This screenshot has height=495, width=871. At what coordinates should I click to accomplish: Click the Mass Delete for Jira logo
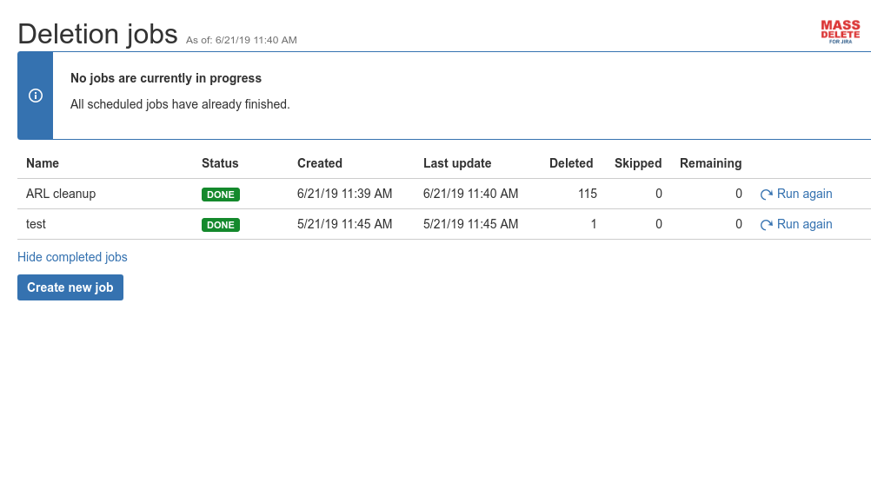(x=840, y=32)
